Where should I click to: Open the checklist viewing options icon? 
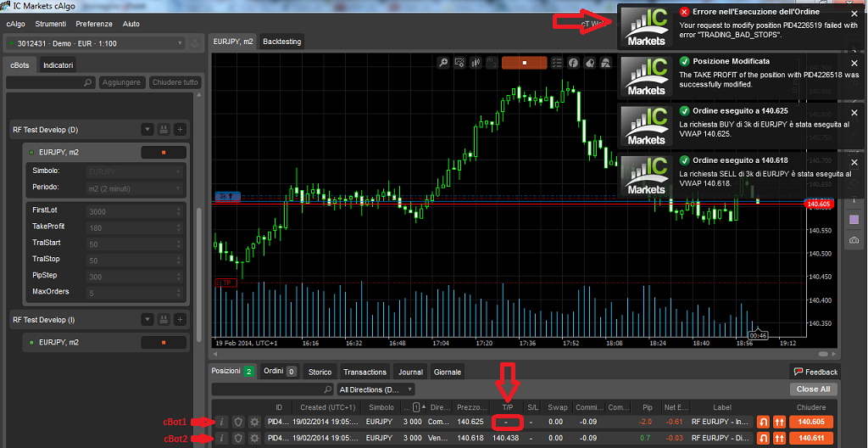pyautogui.click(x=557, y=63)
